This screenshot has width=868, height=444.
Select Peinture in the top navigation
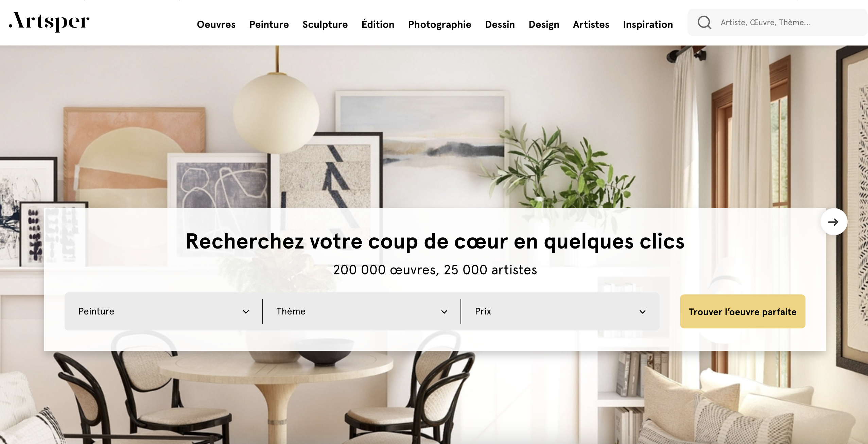pyautogui.click(x=269, y=24)
